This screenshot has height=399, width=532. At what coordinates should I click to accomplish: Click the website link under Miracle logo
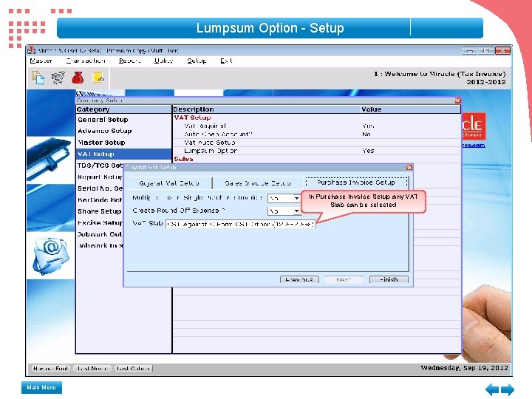click(474, 146)
